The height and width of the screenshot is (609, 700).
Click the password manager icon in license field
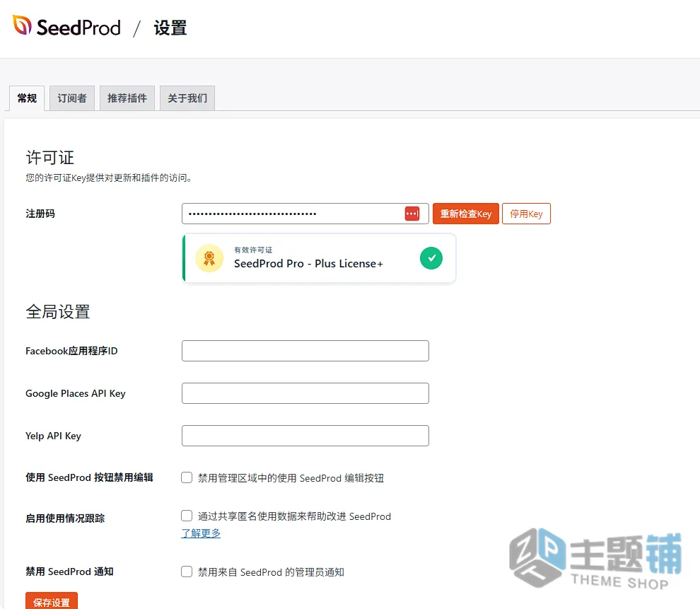coord(412,214)
